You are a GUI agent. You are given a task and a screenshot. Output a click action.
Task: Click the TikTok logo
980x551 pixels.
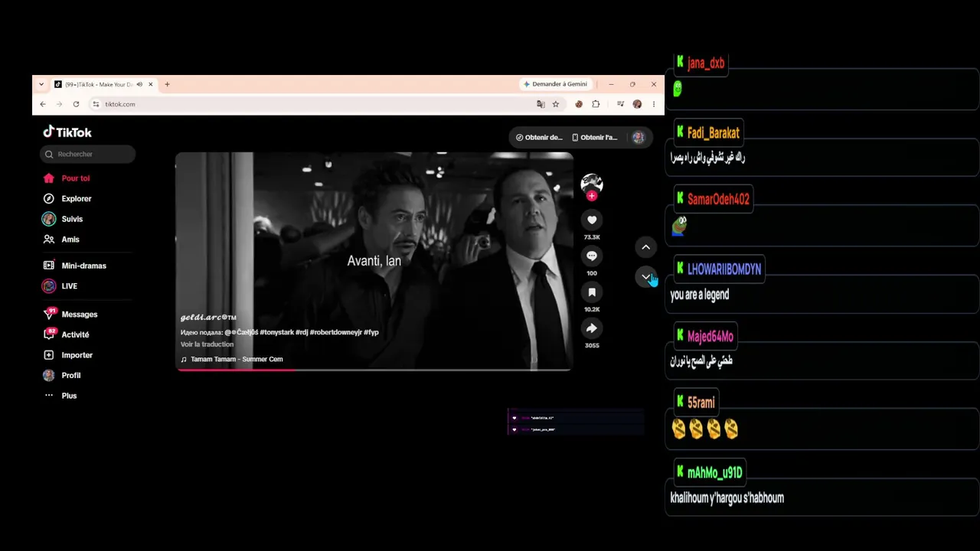tap(67, 132)
